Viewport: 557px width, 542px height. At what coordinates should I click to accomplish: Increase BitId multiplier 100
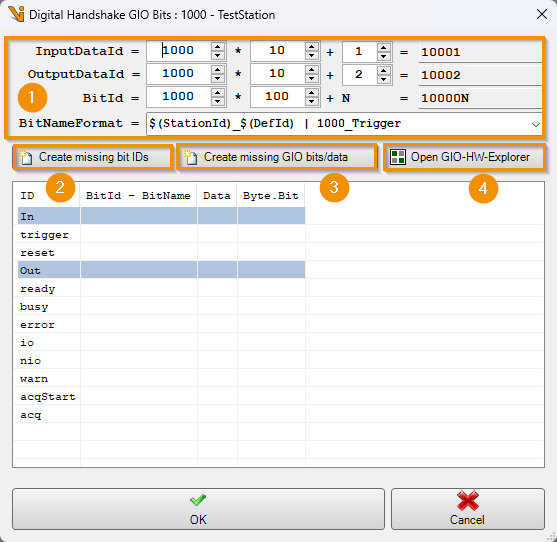coord(312,93)
